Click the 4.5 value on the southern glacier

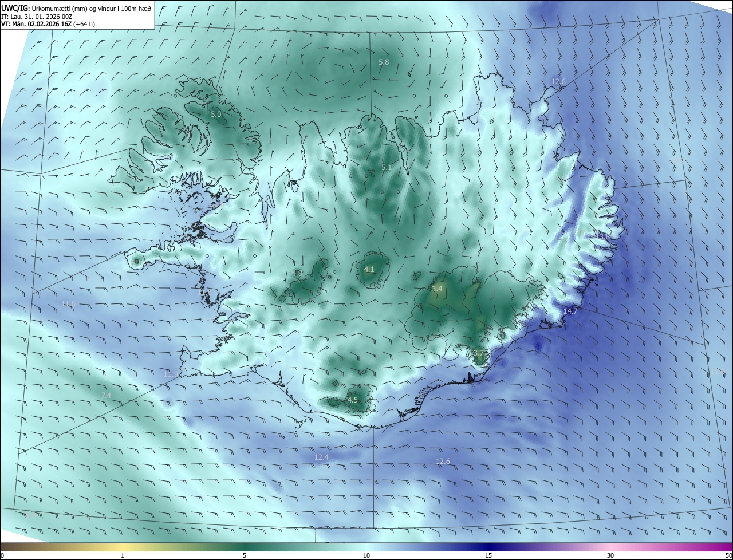[x=353, y=400]
